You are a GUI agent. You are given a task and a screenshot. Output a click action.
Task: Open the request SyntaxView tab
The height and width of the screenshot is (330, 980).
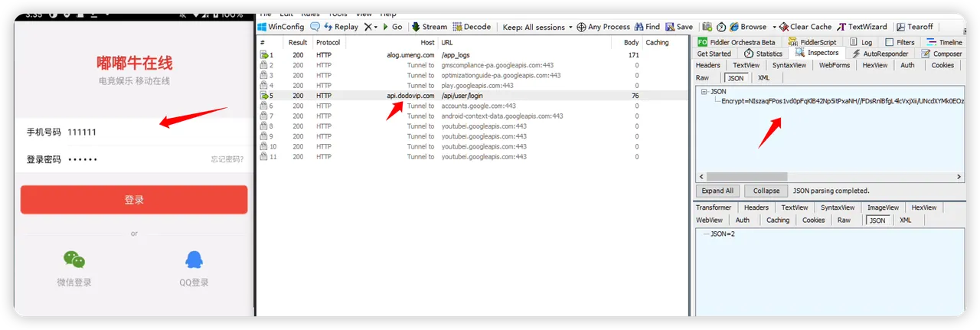pos(789,65)
